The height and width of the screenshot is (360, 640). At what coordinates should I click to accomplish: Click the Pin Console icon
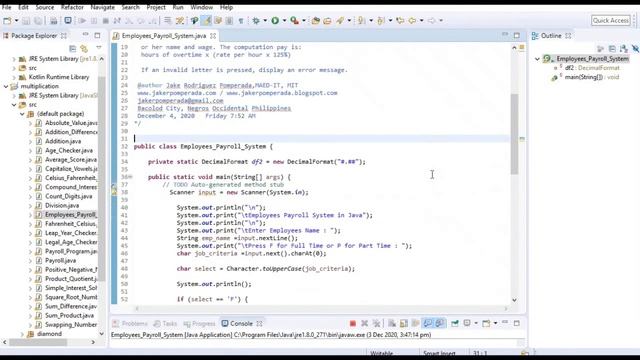point(455,323)
